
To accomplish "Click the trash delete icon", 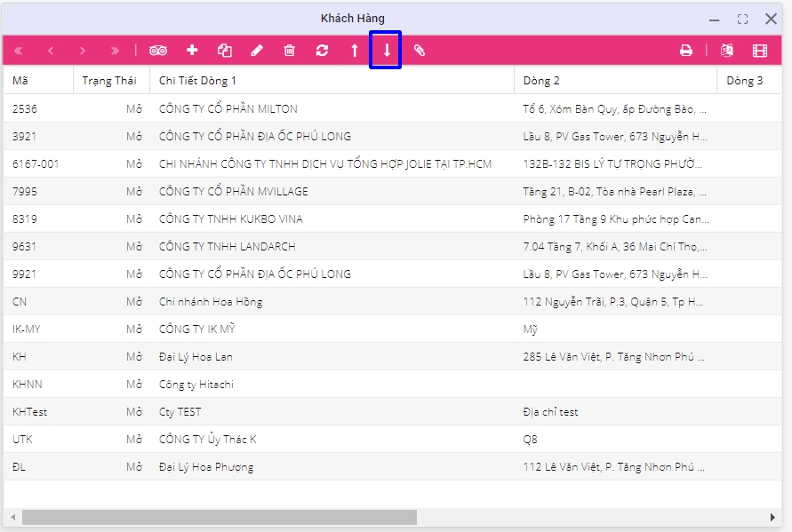I will (289, 51).
